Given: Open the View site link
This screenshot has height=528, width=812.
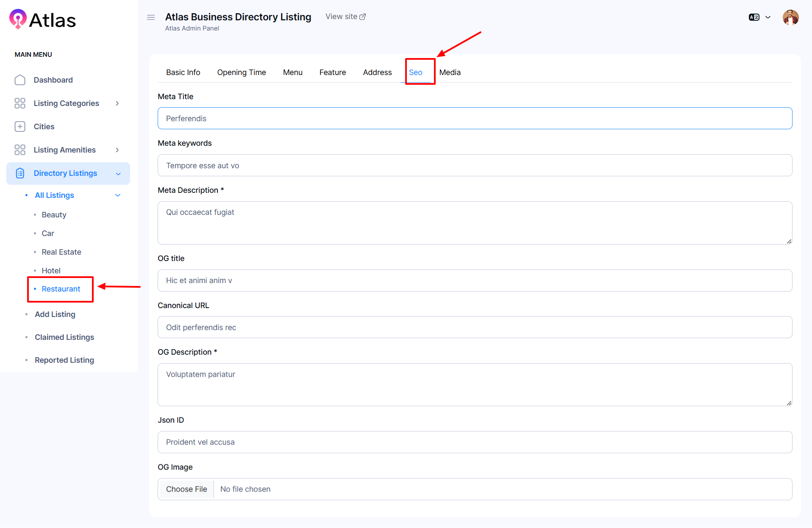Looking at the screenshot, I should click(345, 17).
